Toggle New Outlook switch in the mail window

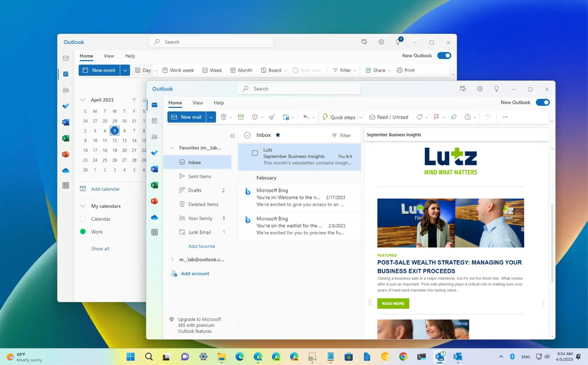[x=543, y=102]
